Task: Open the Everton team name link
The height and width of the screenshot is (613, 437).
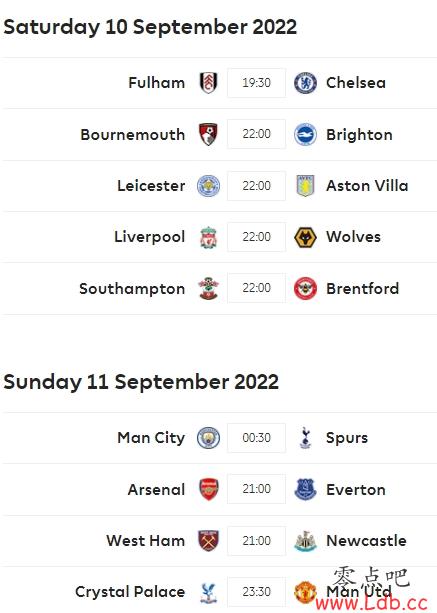Action: [x=356, y=489]
